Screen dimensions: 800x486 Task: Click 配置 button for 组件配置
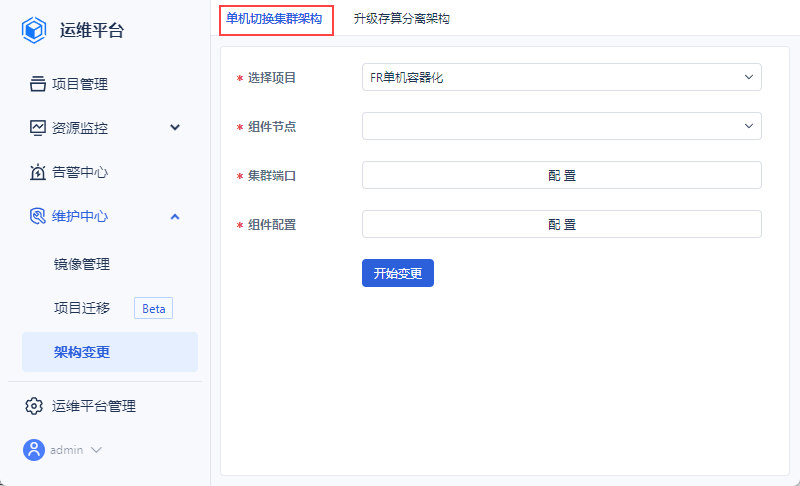(x=561, y=224)
